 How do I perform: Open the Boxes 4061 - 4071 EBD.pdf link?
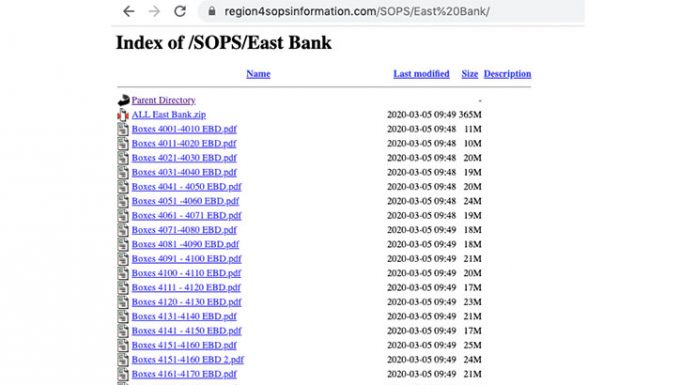pos(186,215)
